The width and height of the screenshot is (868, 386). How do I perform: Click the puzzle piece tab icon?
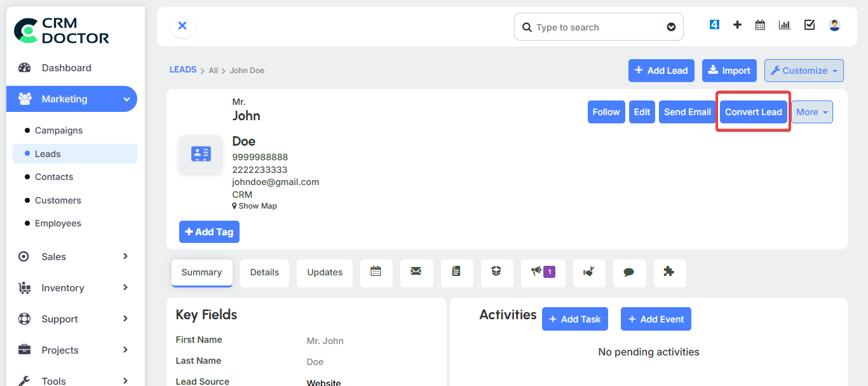[x=669, y=272]
